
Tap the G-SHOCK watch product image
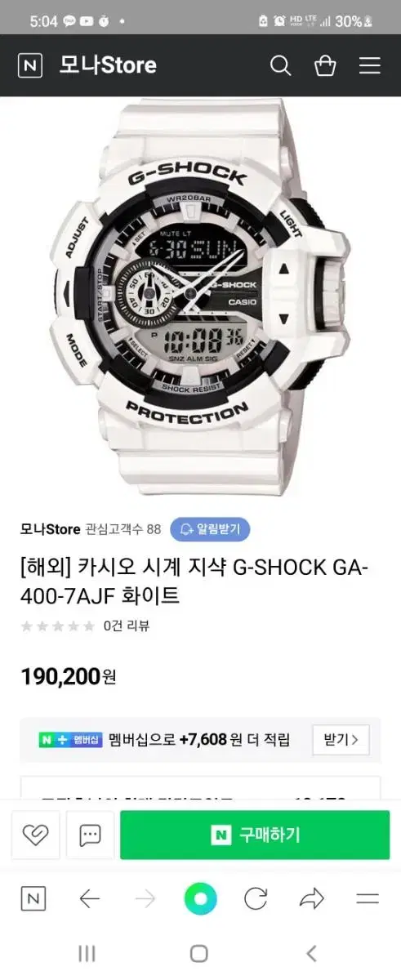200,298
